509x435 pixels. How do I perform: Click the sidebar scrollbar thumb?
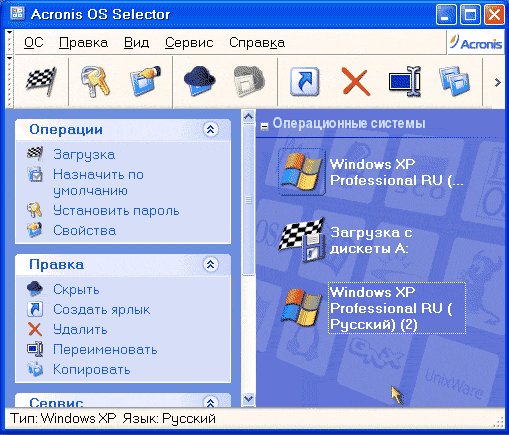pos(248,200)
